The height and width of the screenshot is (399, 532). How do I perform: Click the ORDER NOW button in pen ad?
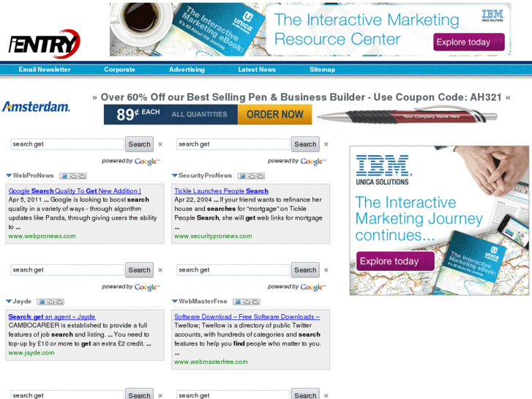click(275, 114)
